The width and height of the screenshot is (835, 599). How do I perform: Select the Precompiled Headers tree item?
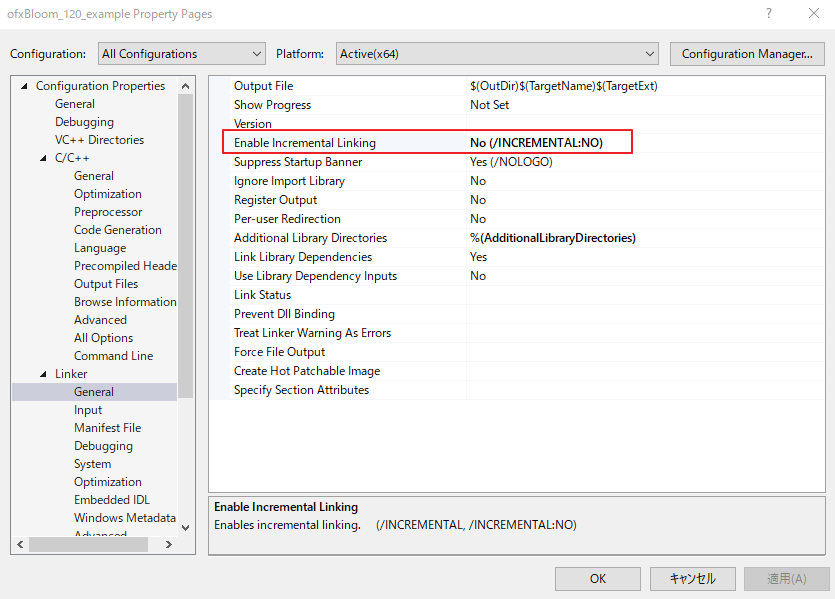click(124, 265)
